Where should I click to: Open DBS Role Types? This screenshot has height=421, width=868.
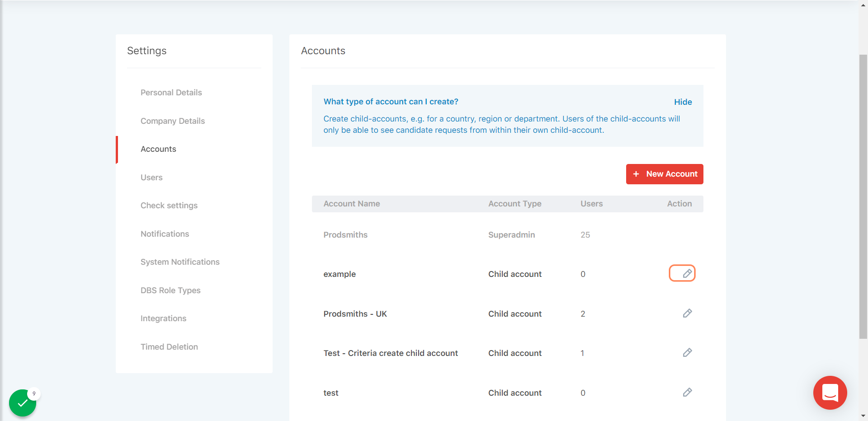point(170,290)
